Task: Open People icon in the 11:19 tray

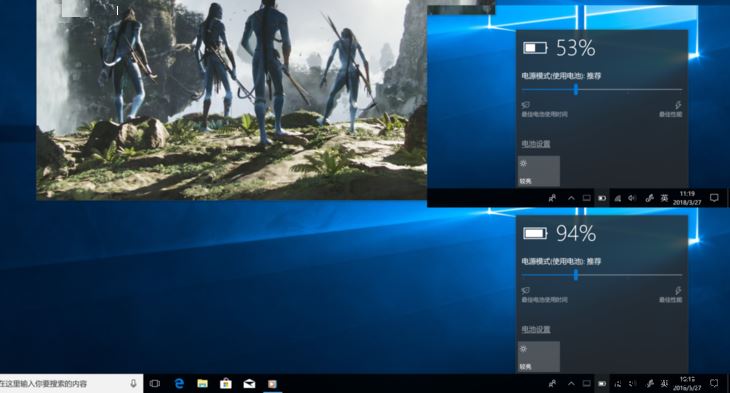Action: click(552, 198)
